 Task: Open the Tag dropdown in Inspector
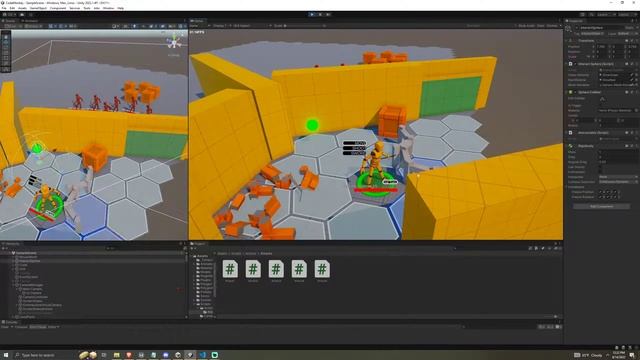tap(593, 33)
